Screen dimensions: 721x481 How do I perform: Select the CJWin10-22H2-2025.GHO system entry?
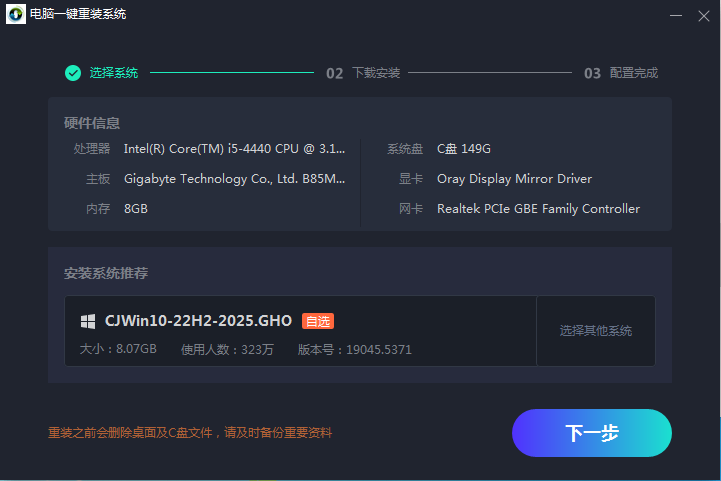pyautogui.click(x=198, y=321)
